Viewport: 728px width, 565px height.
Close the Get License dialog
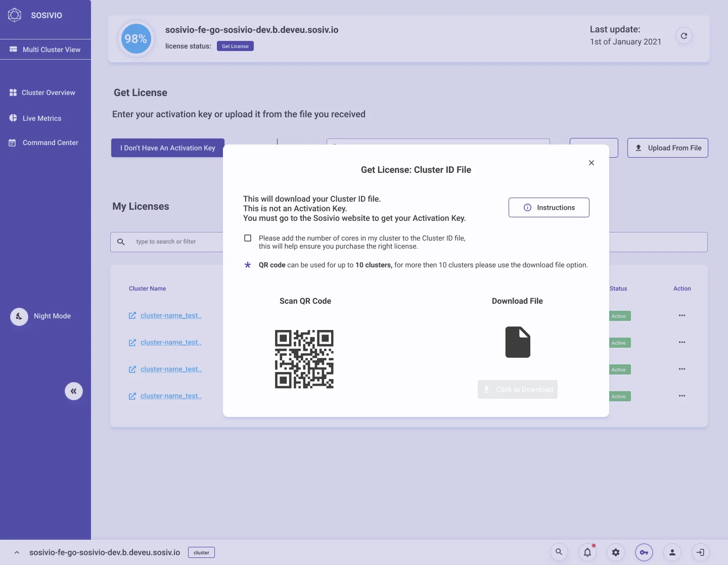591,163
